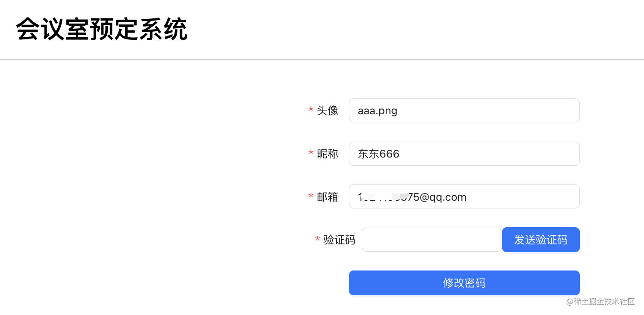The image size is (644, 315).
Task: Focus the empty 验证码 input box
Action: 431,240
